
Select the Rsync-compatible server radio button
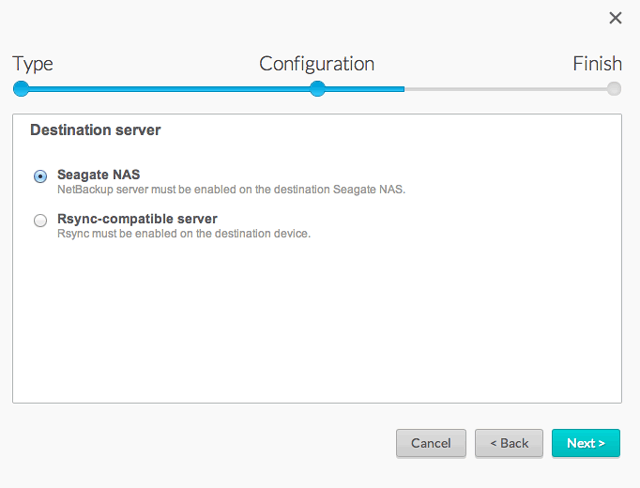click(40, 221)
